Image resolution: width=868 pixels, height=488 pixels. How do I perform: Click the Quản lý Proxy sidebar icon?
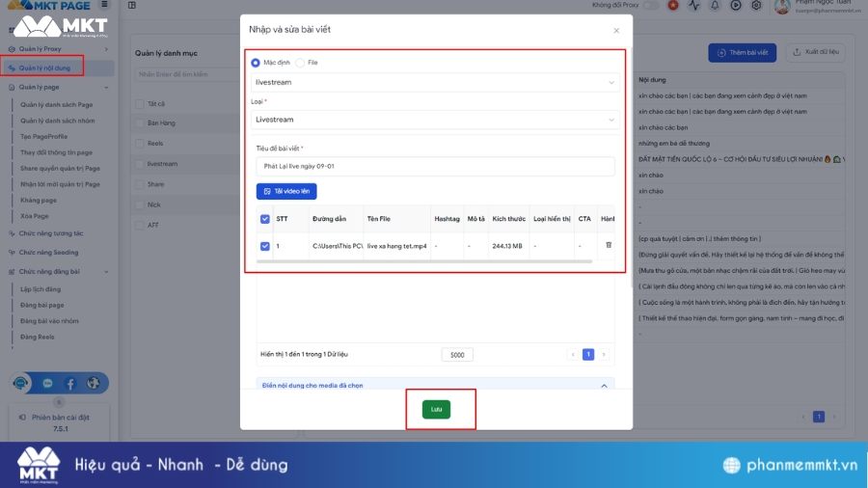pos(12,48)
